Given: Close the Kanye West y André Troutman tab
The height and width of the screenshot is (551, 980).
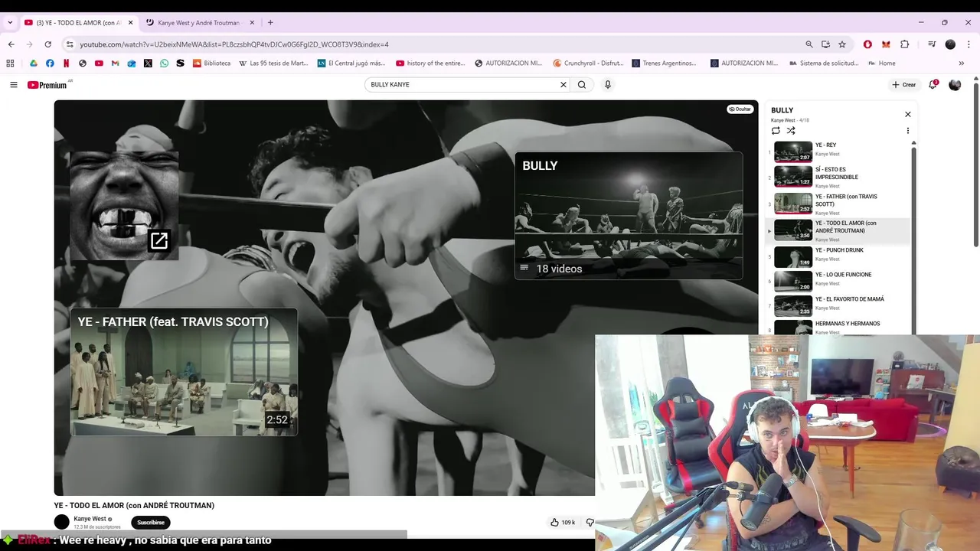Looking at the screenshot, I should pyautogui.click(x=251, y=23).
